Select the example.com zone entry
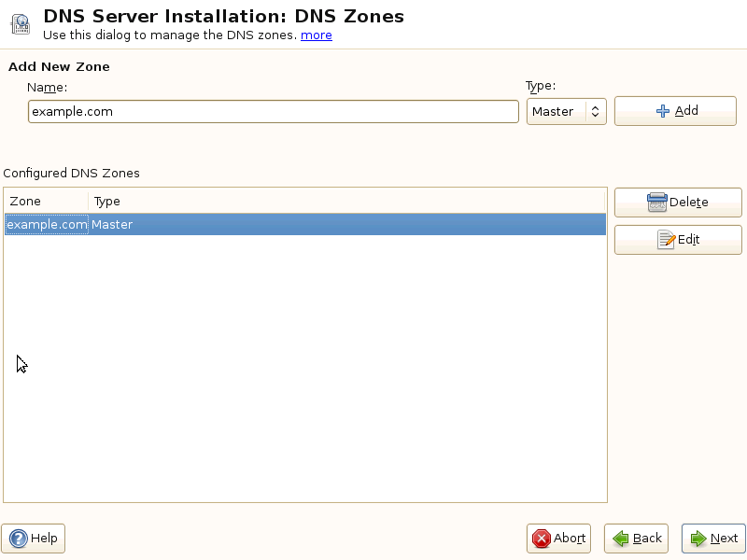The image size is (747, 560). (47, 225)
